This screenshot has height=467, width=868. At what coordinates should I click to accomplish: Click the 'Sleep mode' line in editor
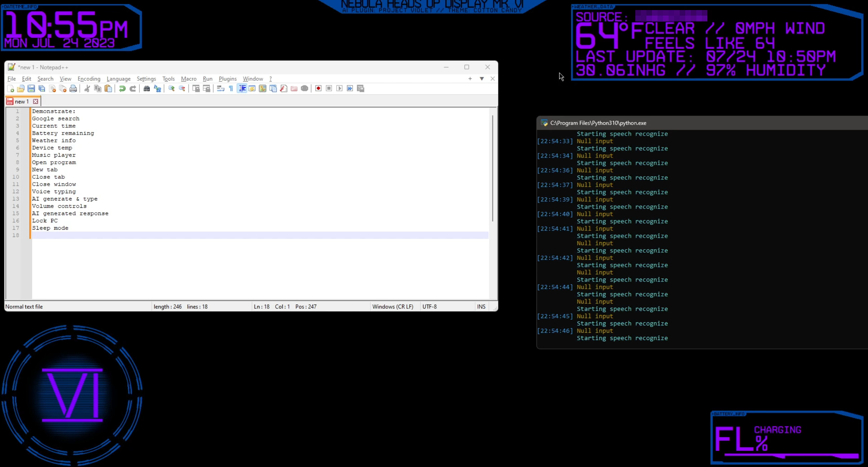(50, 228)
